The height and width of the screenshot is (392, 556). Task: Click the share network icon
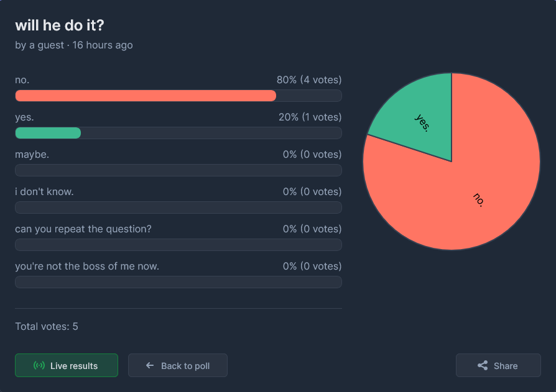tap(483, 365)
